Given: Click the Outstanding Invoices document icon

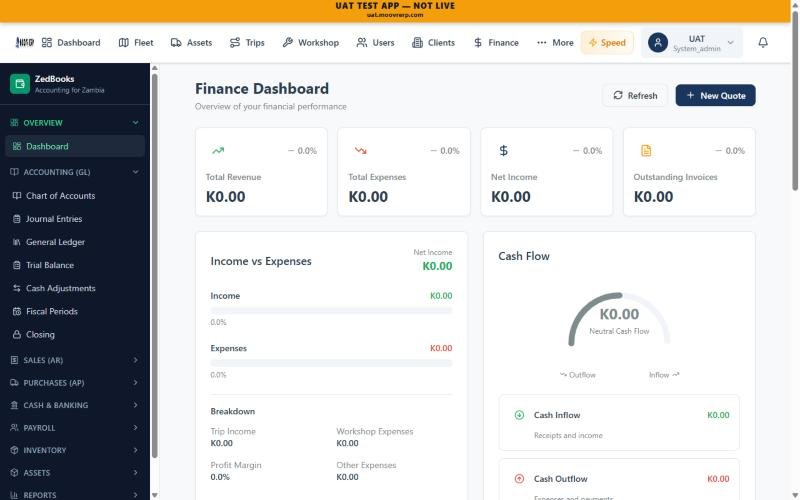Looking at the screenshot, I should tap(646, 151).
